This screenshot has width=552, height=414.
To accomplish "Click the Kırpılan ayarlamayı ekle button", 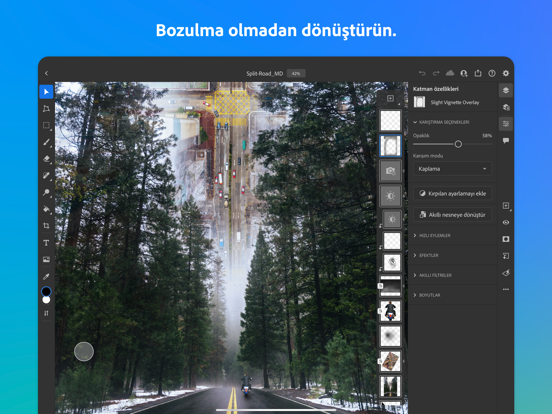I will point(452,193).
